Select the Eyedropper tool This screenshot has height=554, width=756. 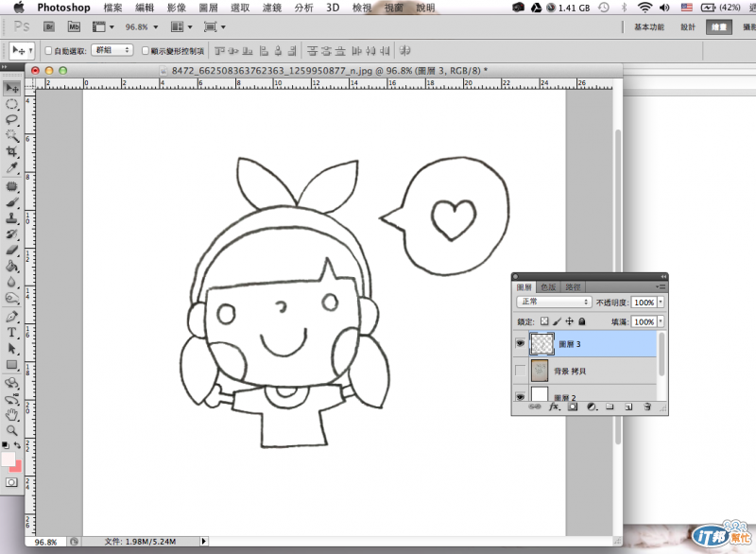coord(12,167)
